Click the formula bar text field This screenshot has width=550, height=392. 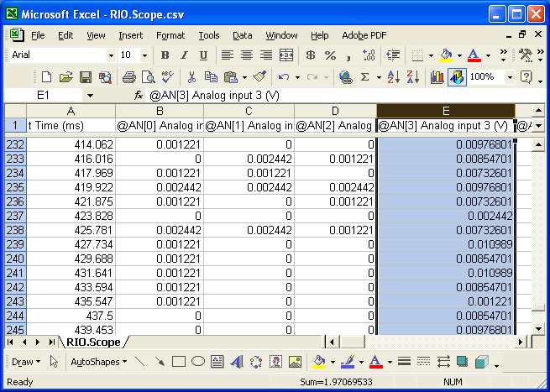[x=345, y=96]
